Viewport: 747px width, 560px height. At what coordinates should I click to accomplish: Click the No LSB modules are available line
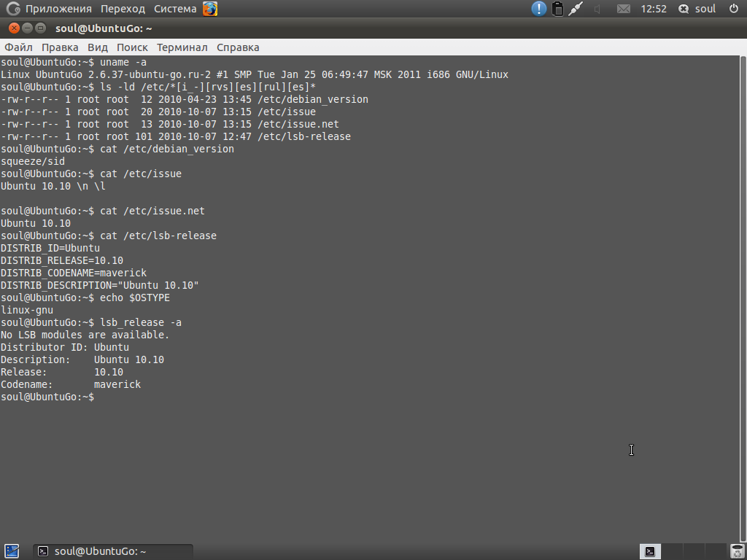85,335
